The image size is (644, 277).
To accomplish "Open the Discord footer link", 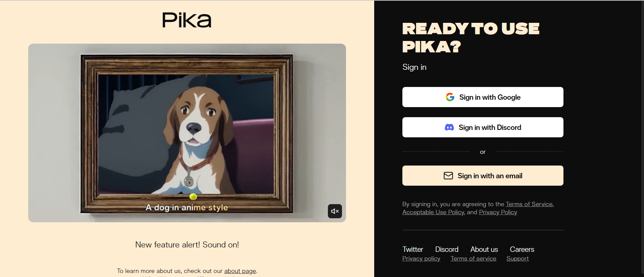I will tap(447, 249).
